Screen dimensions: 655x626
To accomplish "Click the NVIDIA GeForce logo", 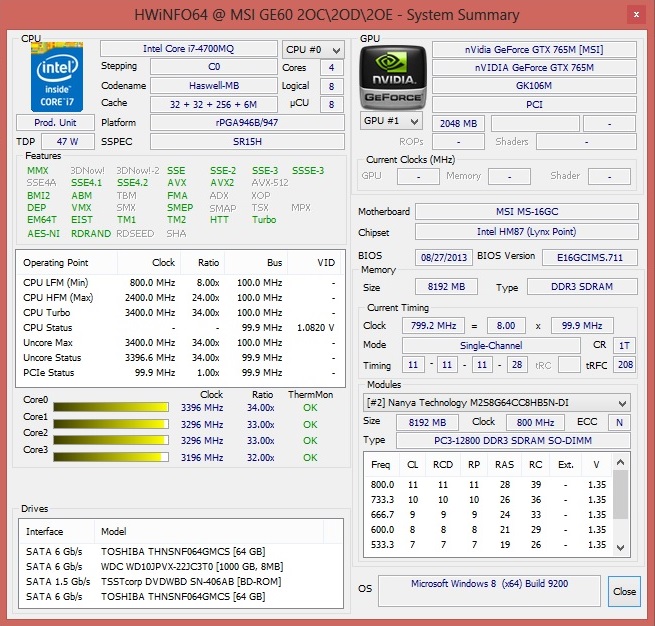I will coord(391,77).
